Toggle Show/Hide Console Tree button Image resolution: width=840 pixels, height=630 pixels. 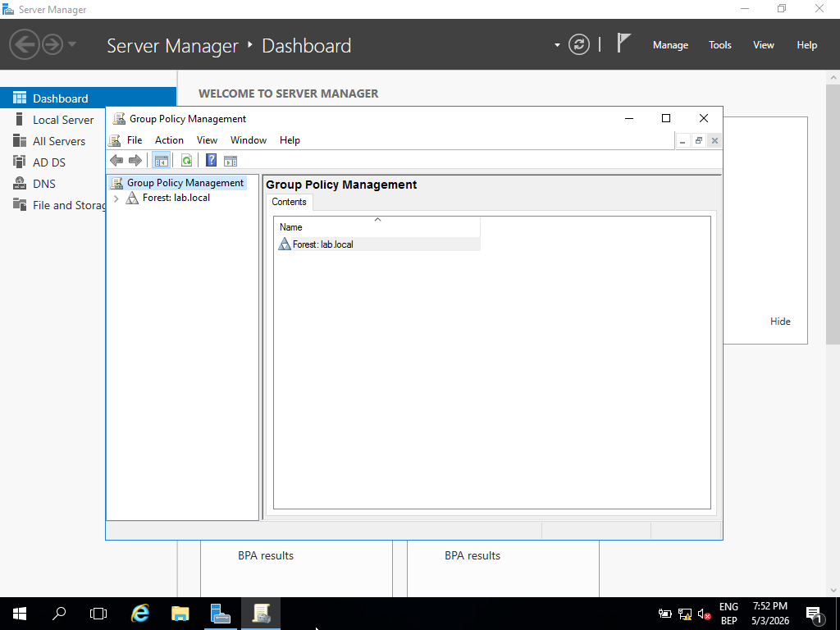click(162, 160)
